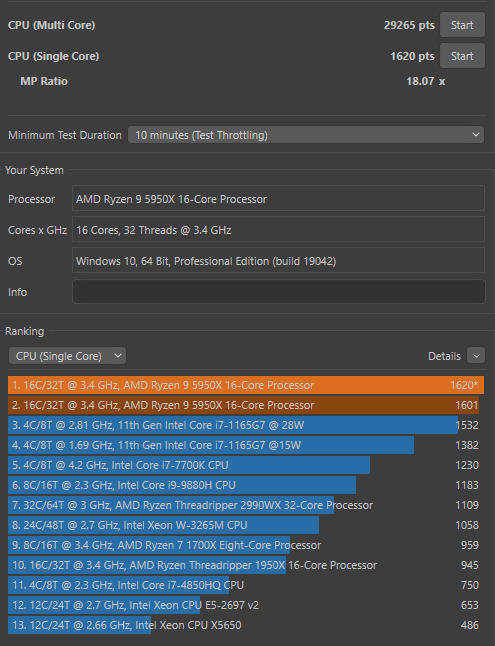Select the i7-1165G7 @15W ranking row
Image resolution: width=495 pixels, height=646 pixels.
click(246, 445)
